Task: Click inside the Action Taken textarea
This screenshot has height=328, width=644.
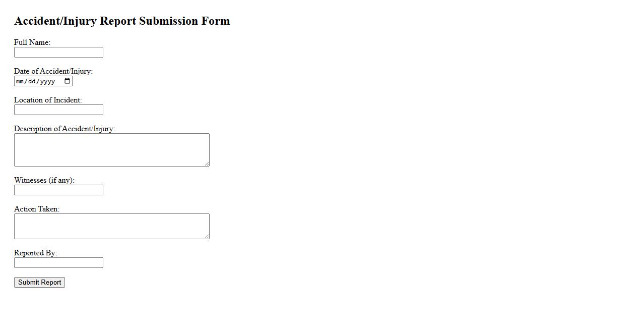Action: (111, 226)
